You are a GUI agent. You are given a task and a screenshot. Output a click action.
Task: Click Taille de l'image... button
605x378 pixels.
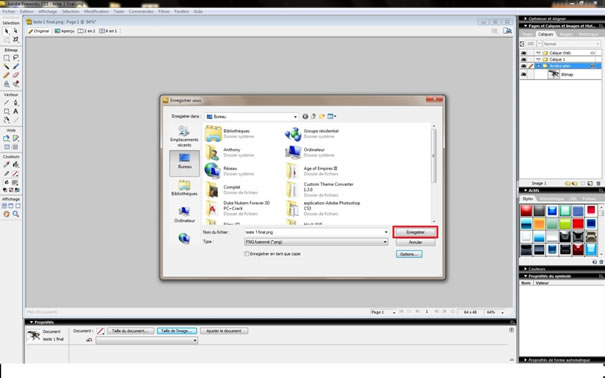pyautogui.click(x=177, y=331)
